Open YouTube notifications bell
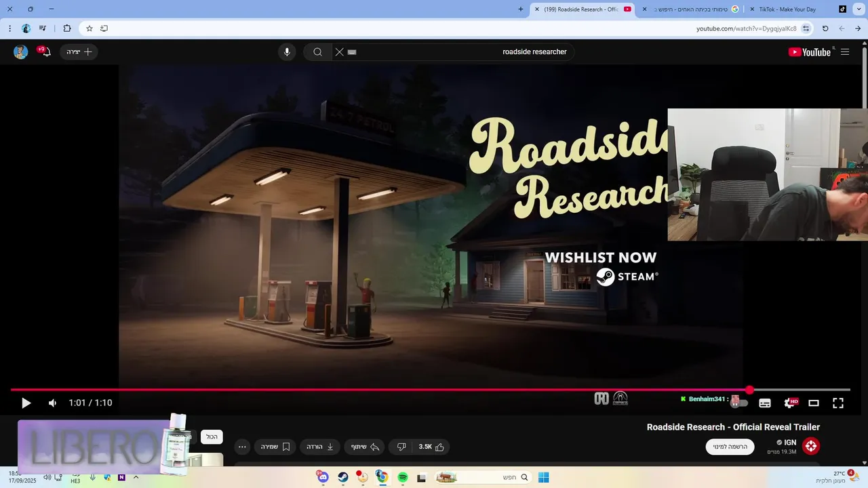The height and width of the screenshot is (488, 868). point(45,52)
